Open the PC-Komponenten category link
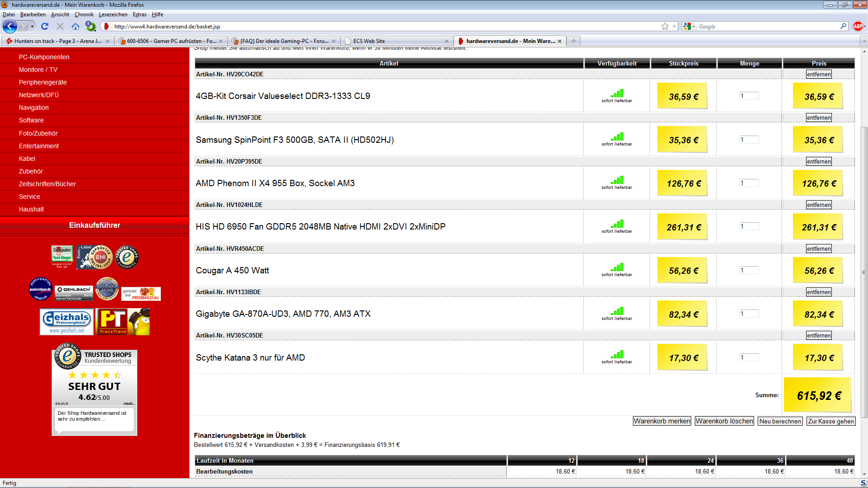The image size is (868, 488). [x=44, y=57]
